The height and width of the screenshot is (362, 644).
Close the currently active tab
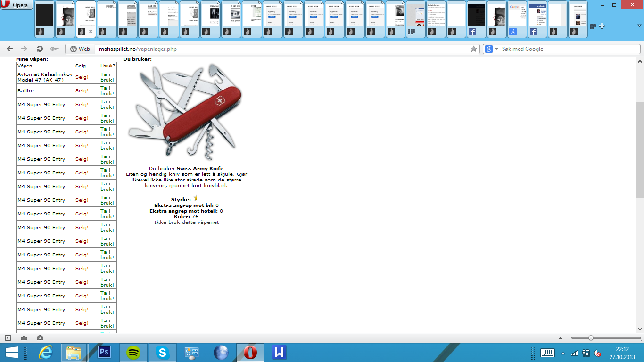[x=91, y=32]
